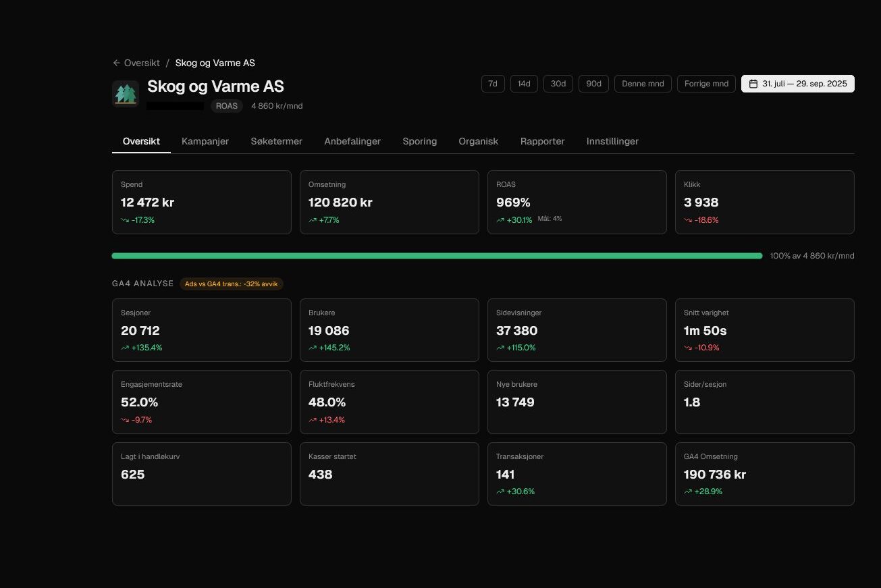Click the green budget progress bar
Image resolution: width=881 pixels, height=588 pixels.
(437, 256)
